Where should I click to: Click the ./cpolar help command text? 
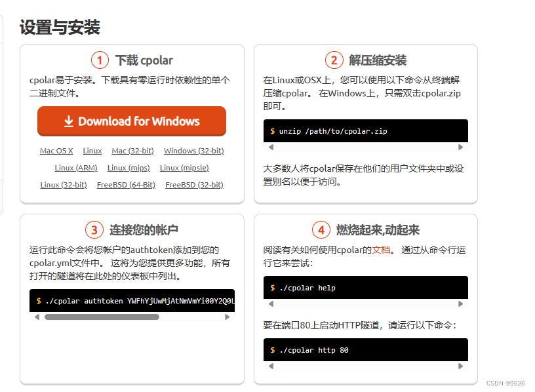tap(307, 288)
